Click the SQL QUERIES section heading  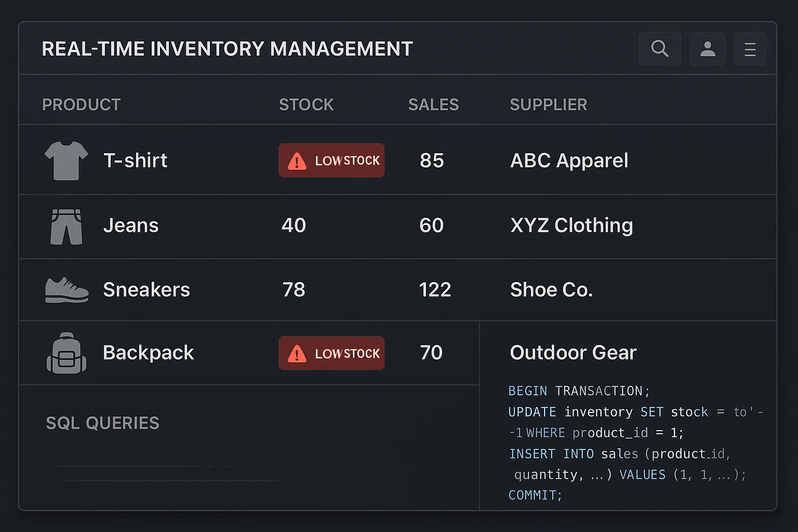(103, 423)
